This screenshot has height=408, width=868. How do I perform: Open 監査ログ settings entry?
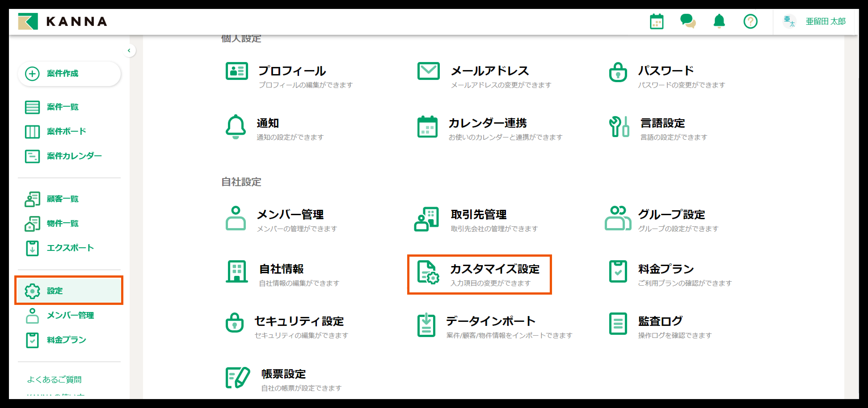click(660, 321)
